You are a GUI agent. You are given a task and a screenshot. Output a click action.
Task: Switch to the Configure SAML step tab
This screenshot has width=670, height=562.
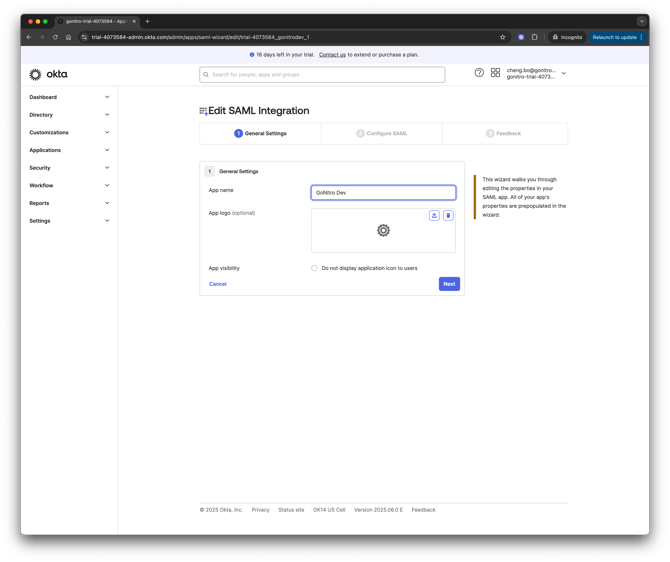(381, 133)
